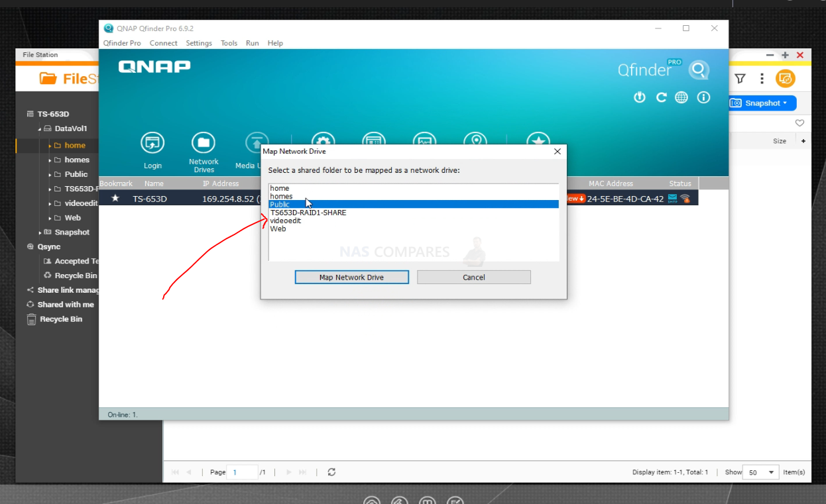Sort by the MAC Address column header
Viewport: 826px width, 504px height.
pos(611,183)
